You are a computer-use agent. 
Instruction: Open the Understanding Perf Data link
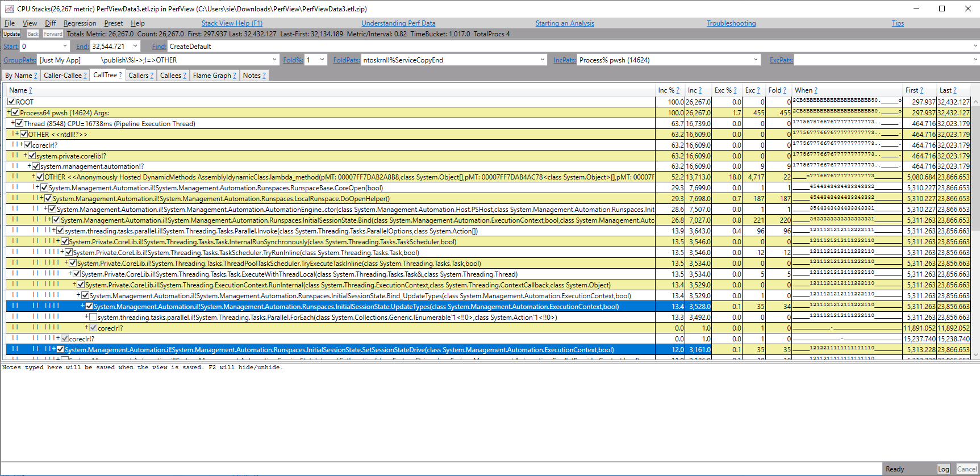pyautogui.click(x=398, y=23)
